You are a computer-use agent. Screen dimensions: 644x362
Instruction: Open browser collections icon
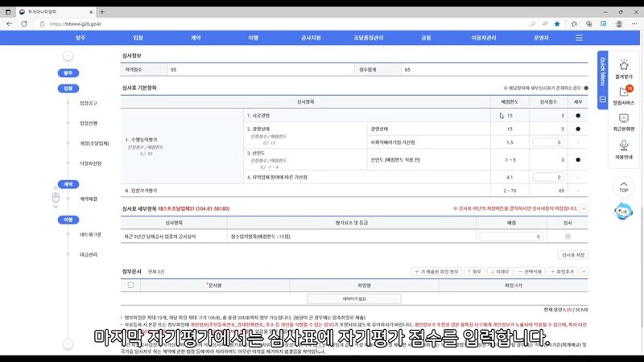tap(589, 24)
